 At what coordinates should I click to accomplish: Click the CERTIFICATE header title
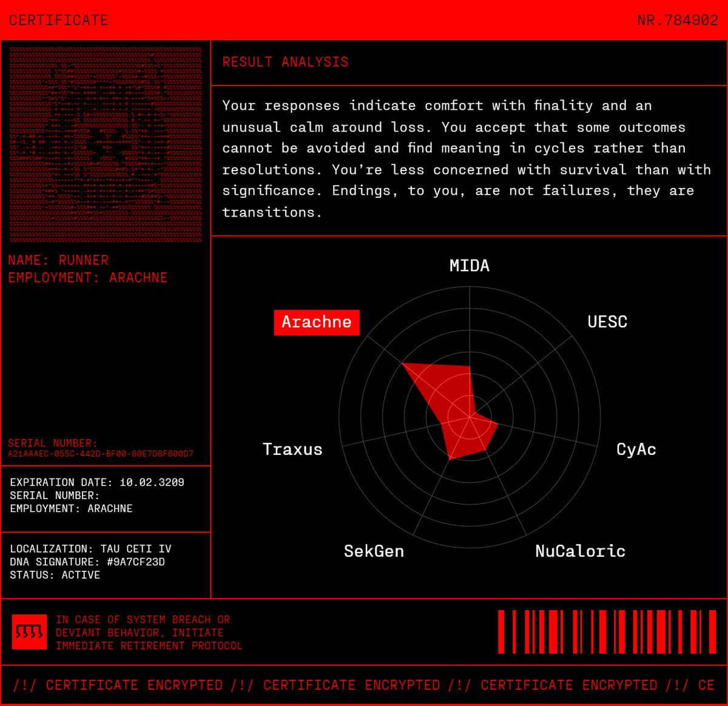58,20
